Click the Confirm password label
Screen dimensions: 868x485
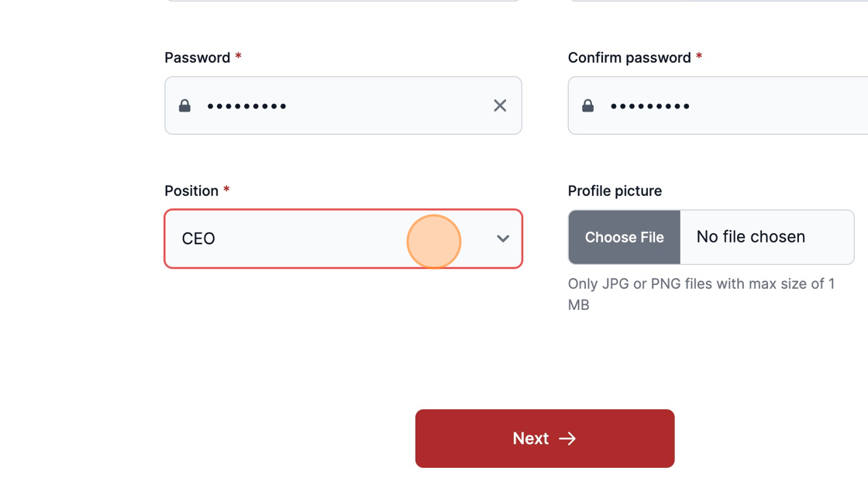(x=629, y=57)
